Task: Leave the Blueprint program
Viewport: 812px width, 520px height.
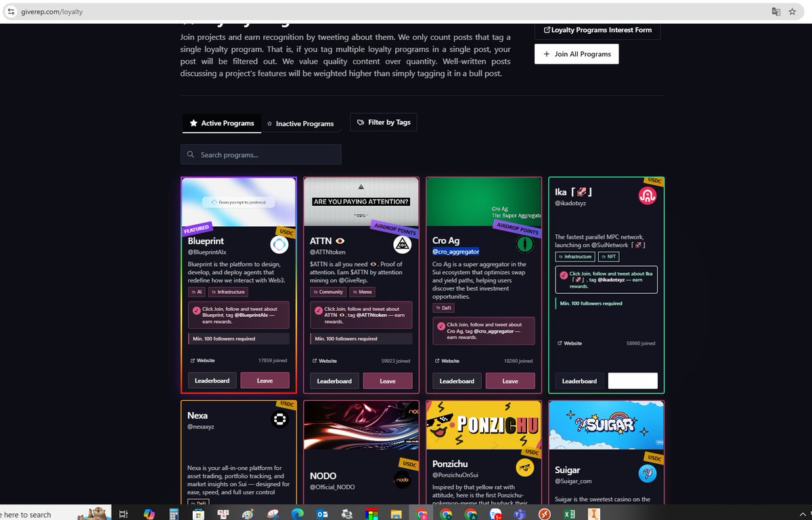Action: [x=265, y=381]
